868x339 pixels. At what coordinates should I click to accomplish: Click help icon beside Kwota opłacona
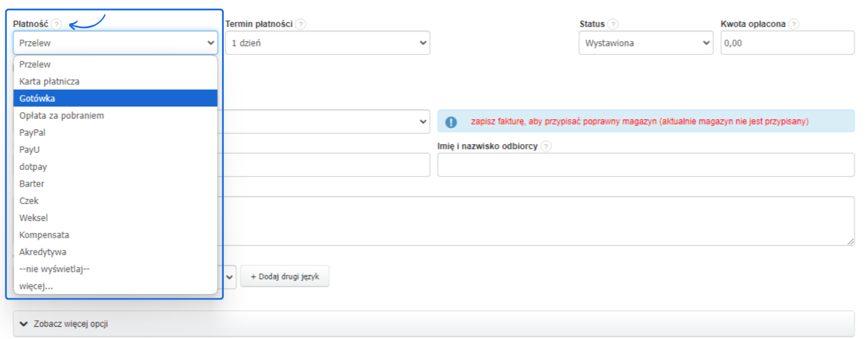[x=794, y=24]
